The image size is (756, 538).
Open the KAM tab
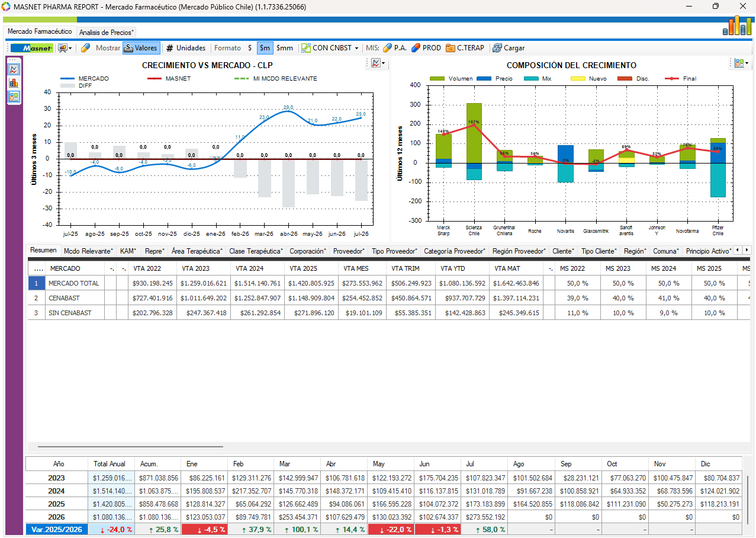click(128, 251)
